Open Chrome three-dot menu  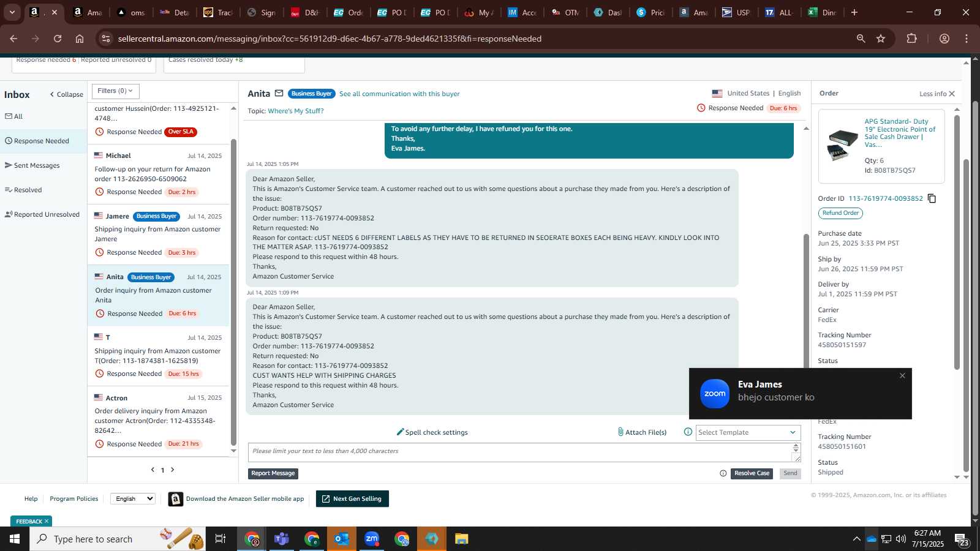(967, 39)
